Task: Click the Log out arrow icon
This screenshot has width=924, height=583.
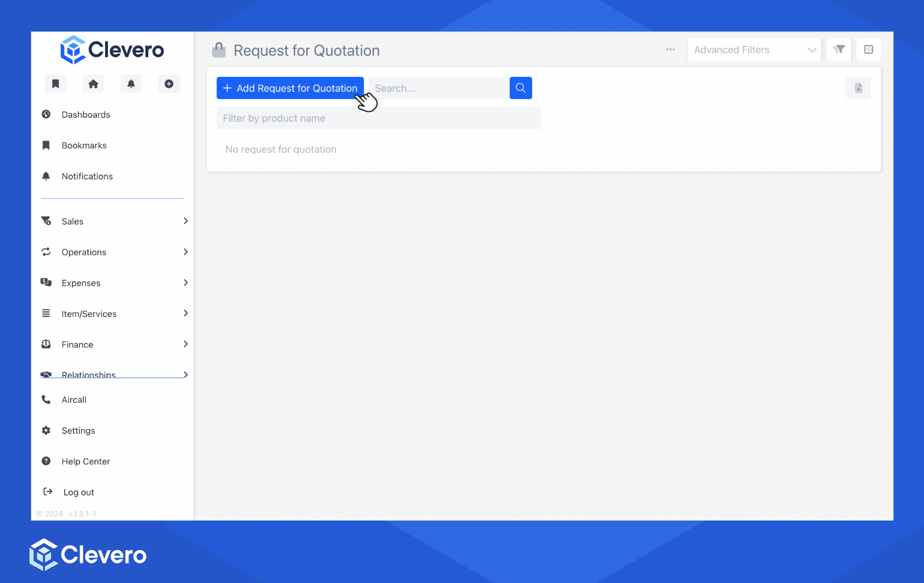Action: pyautogui.click(x=48, y=492)
